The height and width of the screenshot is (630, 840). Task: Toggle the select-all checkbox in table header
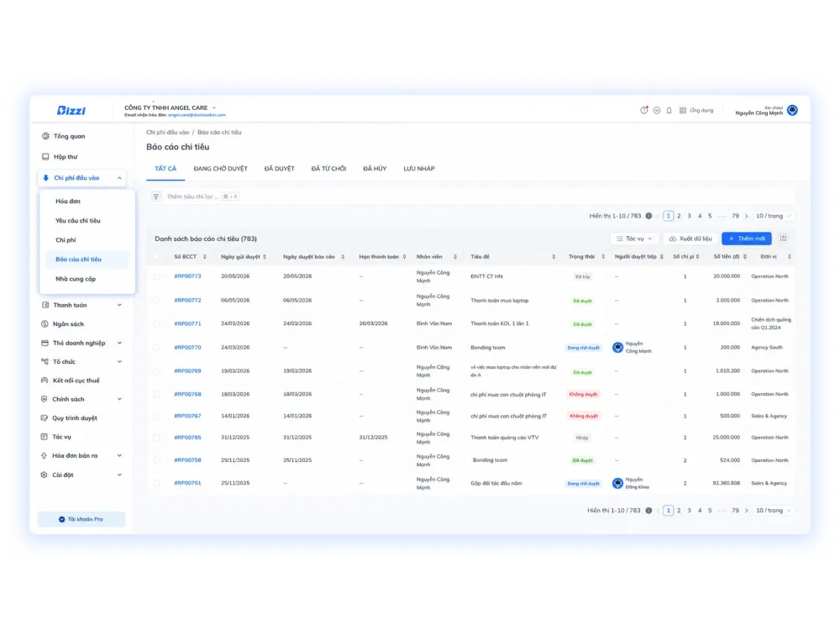click(x=157, y=257)
